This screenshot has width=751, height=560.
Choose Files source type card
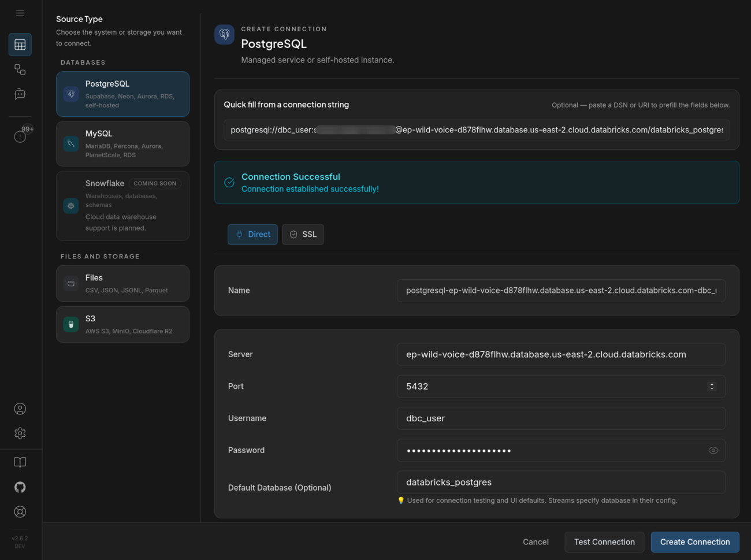(x=122, y=283)
